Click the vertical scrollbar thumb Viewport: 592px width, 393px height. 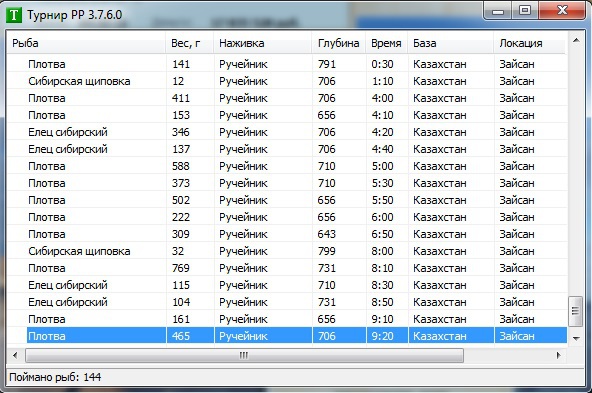click(x=575, y=311)
